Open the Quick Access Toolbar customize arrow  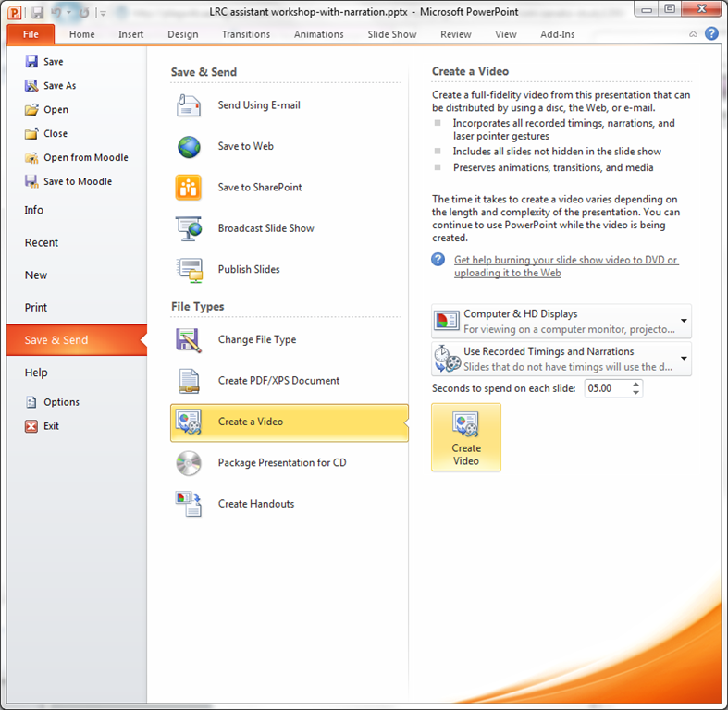tap(102, 13)
